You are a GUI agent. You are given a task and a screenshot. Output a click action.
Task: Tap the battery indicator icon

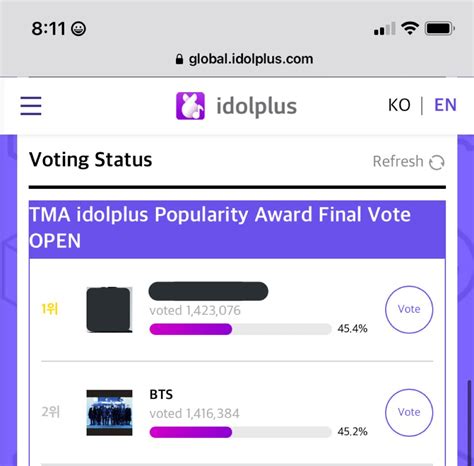(x=440, y=28)
